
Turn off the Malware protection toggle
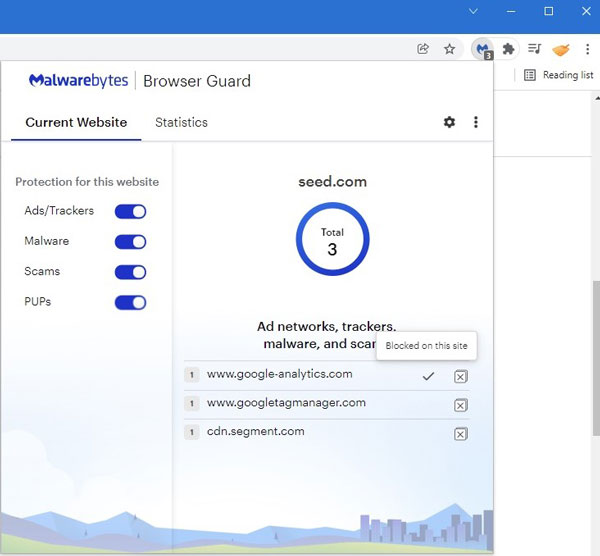pos(131,242)
